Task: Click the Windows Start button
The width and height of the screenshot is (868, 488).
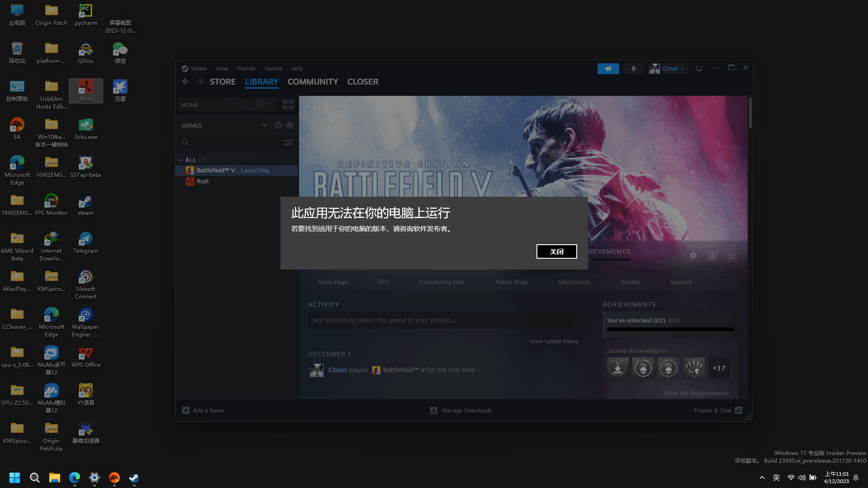Action: pos(14,478)
